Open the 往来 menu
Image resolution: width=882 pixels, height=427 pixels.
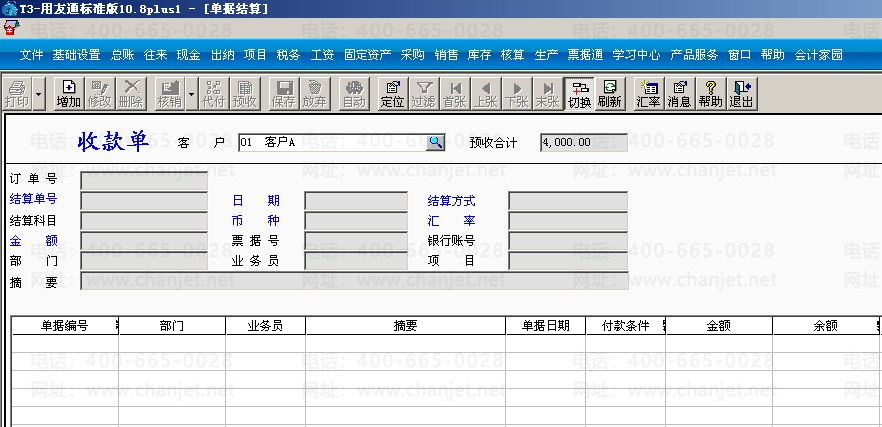(156, 55)
